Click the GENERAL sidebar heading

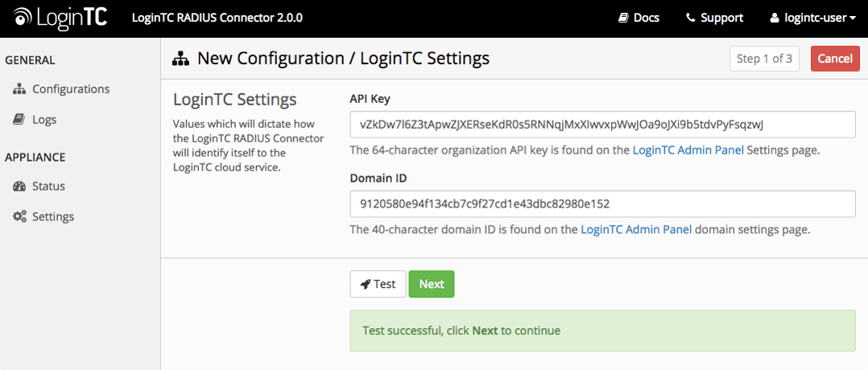(x=30, y=61)
